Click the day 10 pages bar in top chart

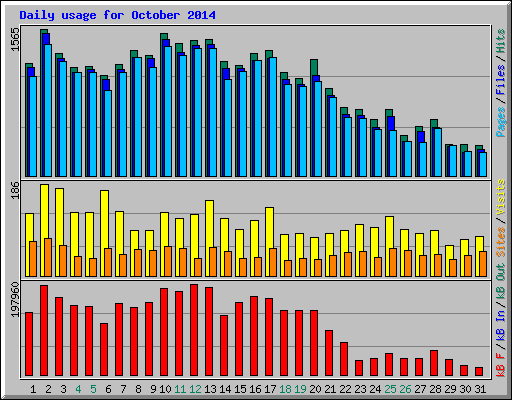coord(168,111)
